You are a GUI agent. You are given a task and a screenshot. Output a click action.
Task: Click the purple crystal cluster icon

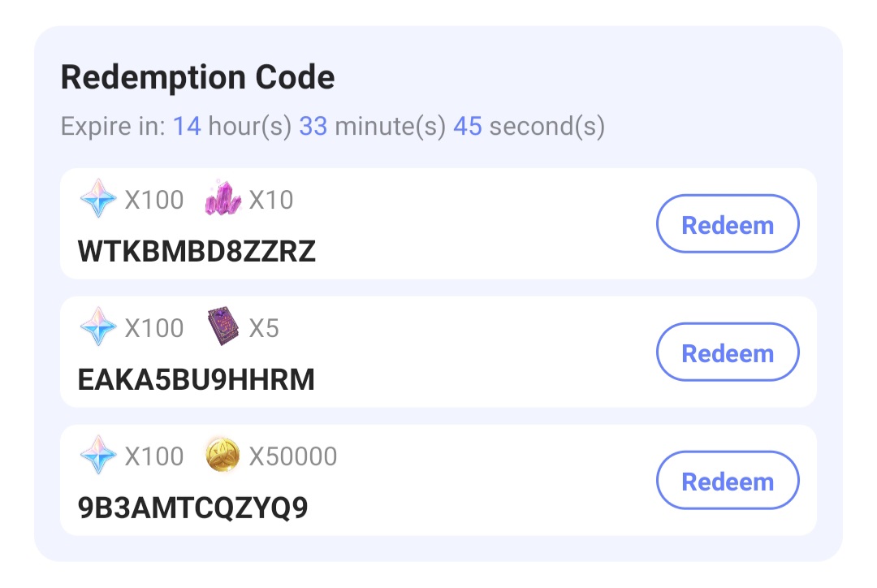222,199
